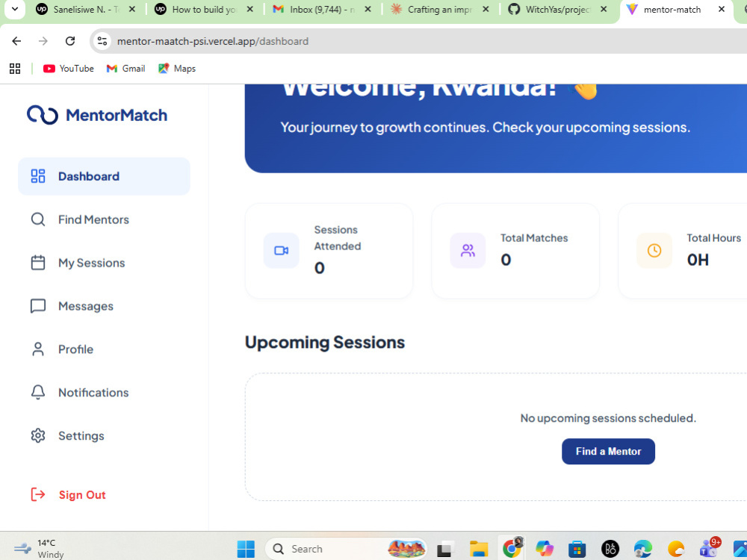The height and width of the screenshot is (560, 747).
Task: Open the weather widget showing 14°C Windy
Action: point(40,549)
